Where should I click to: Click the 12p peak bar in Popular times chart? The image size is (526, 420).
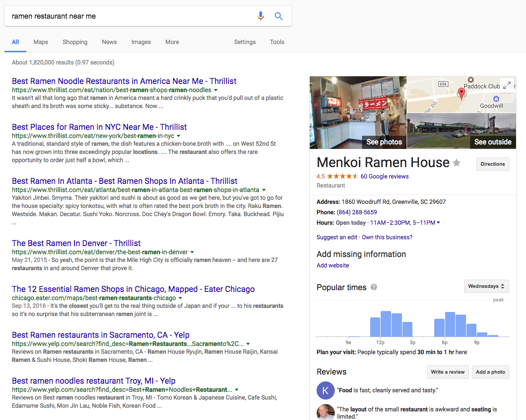pyautogui.click(x=386, y=324)
